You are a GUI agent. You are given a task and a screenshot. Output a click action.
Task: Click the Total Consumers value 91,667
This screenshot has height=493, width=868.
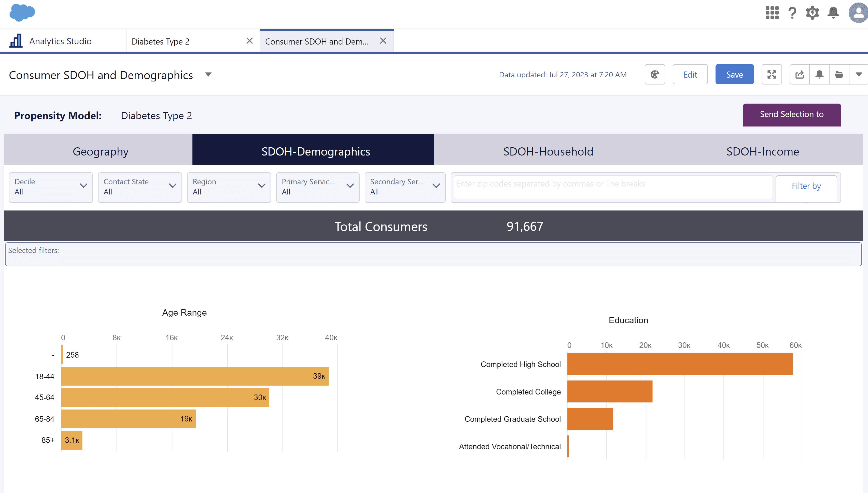coord(525,226)
